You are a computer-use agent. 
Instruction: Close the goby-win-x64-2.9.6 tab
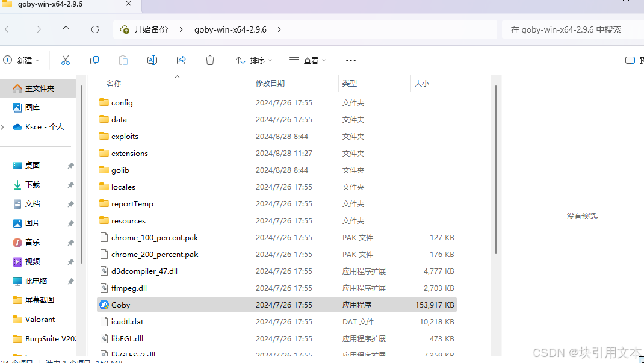(129, 4)
